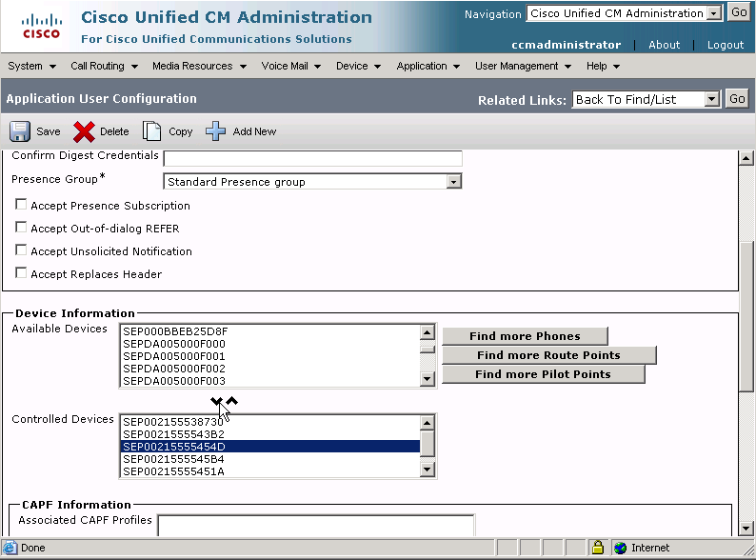Click the Associated CAPF Profiles box
The image size is (756, 560).
pos(316,526)
